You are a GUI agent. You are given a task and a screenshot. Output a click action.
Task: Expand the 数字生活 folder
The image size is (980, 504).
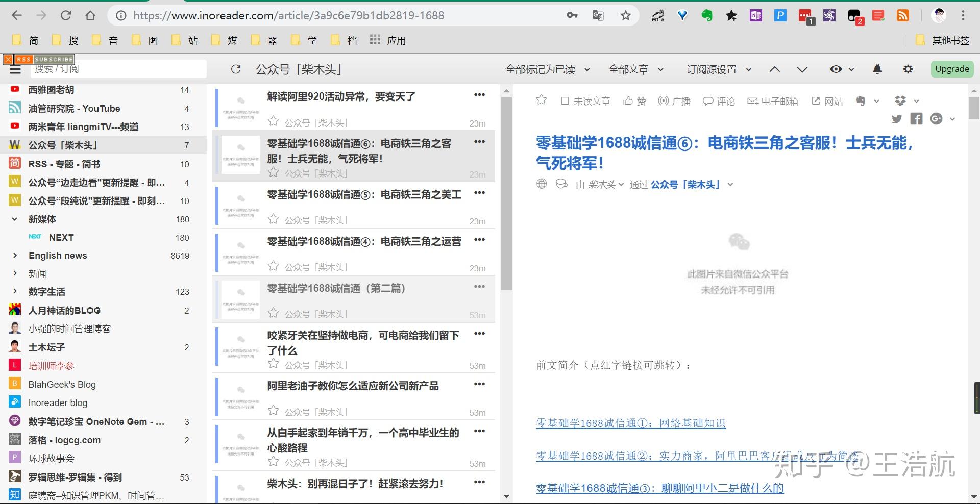click(15, 292)
